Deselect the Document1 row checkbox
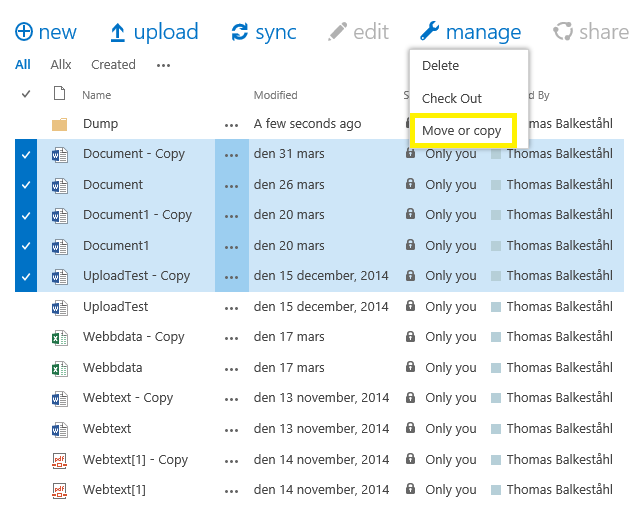This screenshot has width=642, height=514. (x=26, y=246)
